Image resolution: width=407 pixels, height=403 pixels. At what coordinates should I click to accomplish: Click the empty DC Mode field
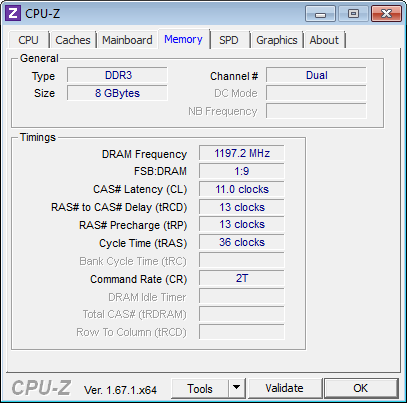point(316,93)
